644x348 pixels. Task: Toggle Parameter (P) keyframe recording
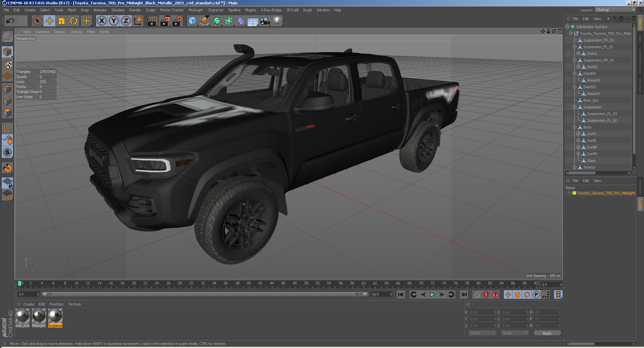pyautogui.click(x=536, y=294)
